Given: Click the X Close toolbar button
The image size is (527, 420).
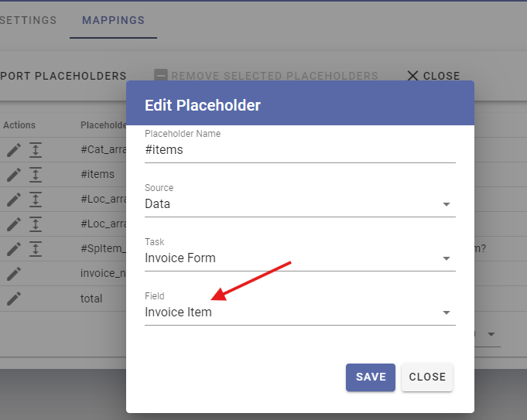Looking at the screenshot, I should [433, 76].
